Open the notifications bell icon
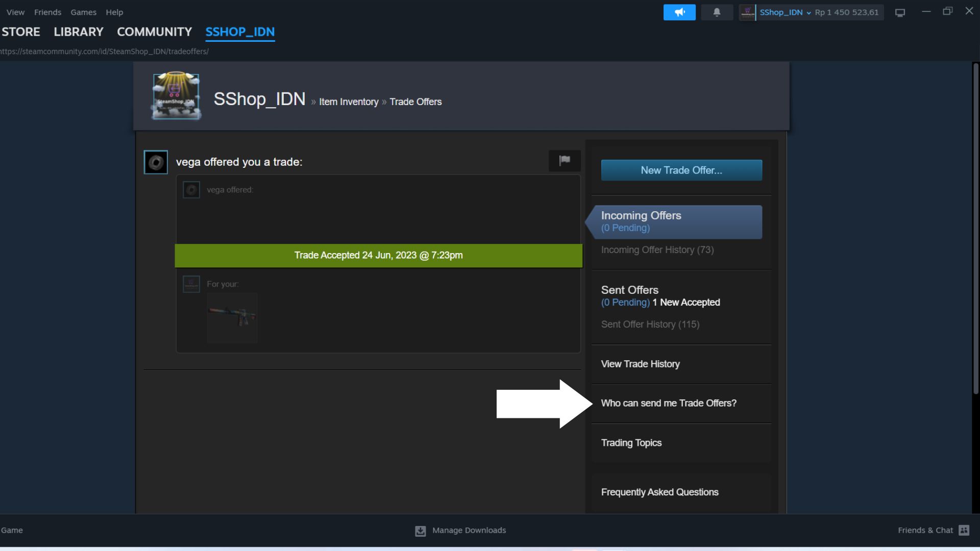Screen dimensions: 980x551 tap(717, 12)
